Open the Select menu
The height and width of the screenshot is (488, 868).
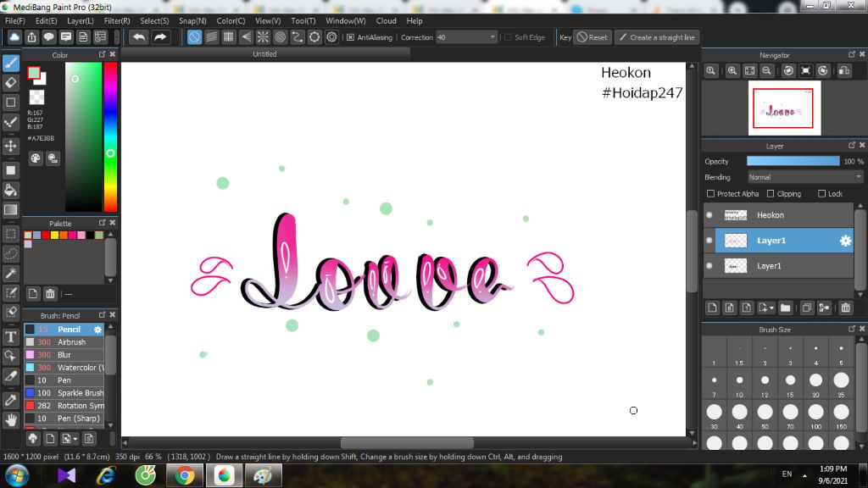[x=154, y=20]
